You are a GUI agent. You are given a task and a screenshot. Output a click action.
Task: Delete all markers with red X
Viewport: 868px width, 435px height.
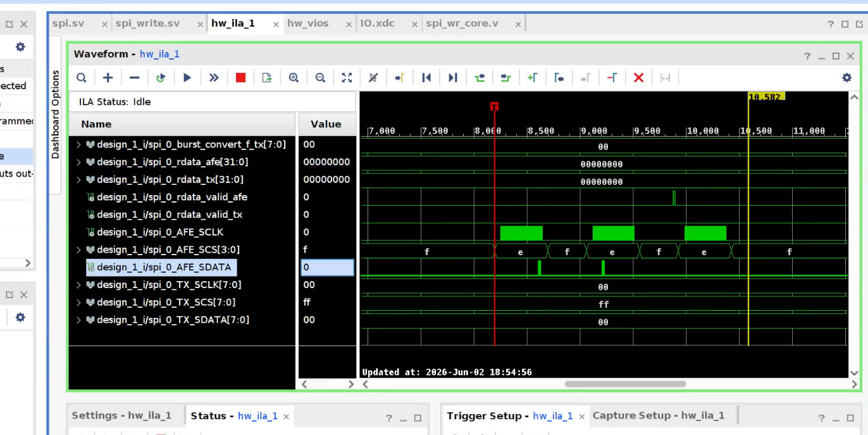click(638, 77)
